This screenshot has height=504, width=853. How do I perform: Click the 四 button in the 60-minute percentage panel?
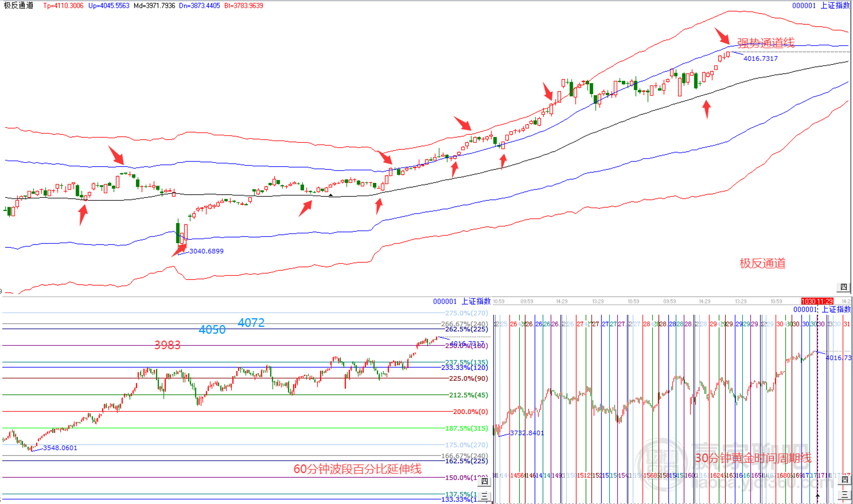coord(485,481)
